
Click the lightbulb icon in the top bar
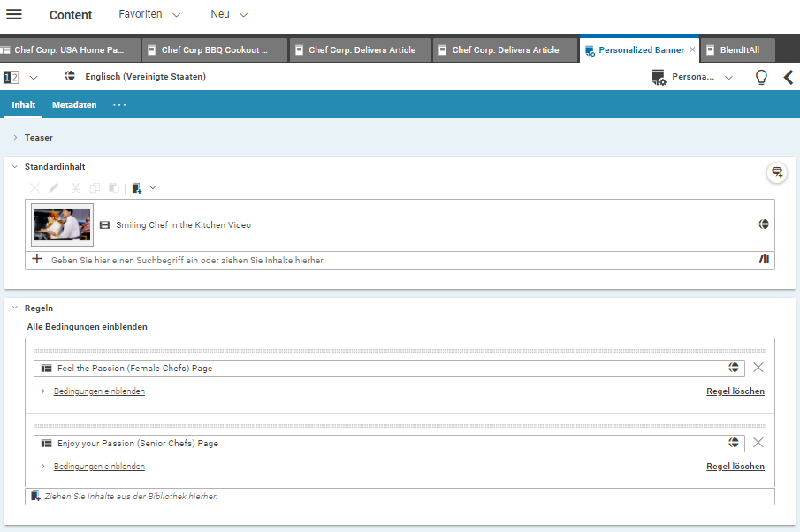coord(760,77)
